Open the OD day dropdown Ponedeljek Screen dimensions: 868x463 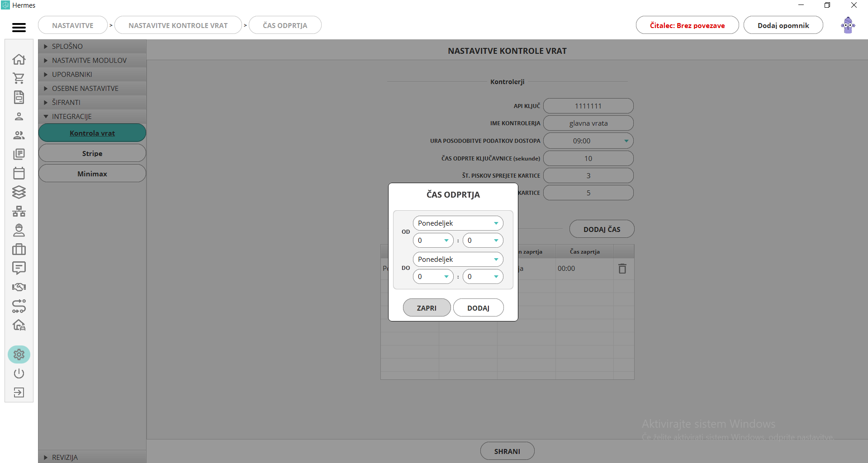tap(458, 223)
